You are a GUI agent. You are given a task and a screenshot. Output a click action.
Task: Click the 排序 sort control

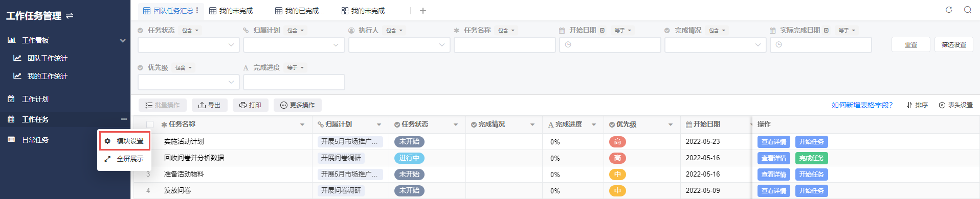918,105
